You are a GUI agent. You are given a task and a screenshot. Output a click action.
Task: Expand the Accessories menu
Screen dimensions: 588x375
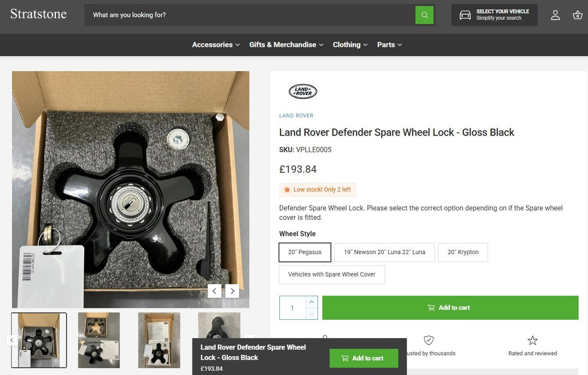click(x=216, y=45)
